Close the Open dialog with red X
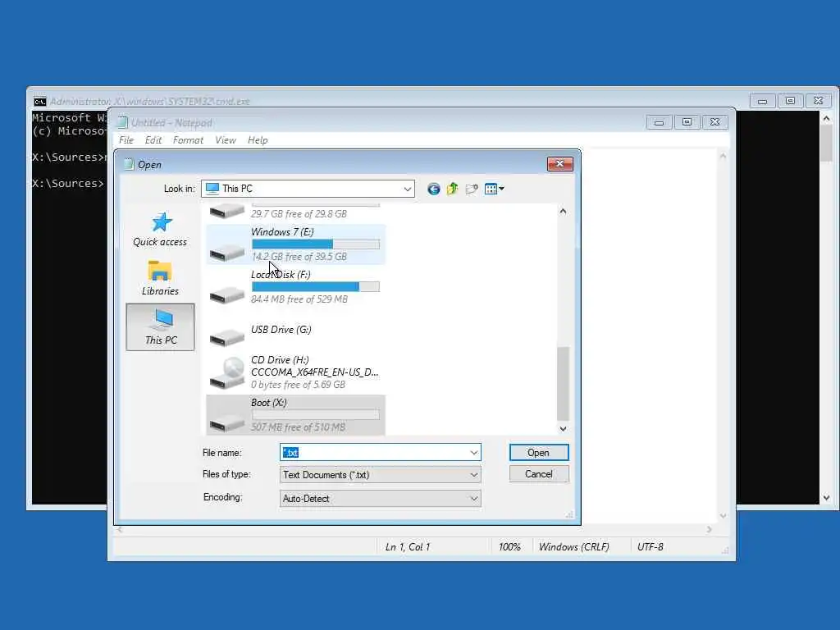Viewport: 840px width, 630px height. click(x=559, y=164)
